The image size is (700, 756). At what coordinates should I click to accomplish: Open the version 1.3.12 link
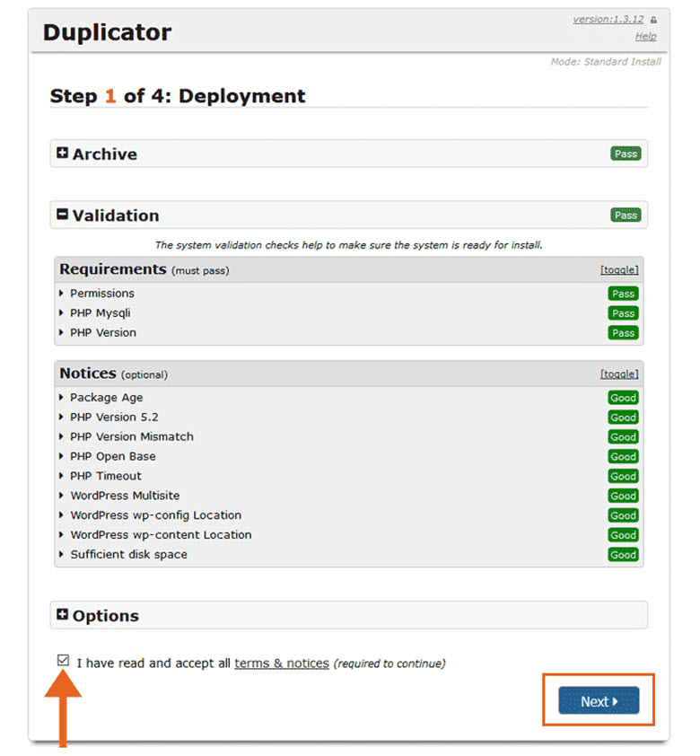pyautogui.click(x=608, y=19)
